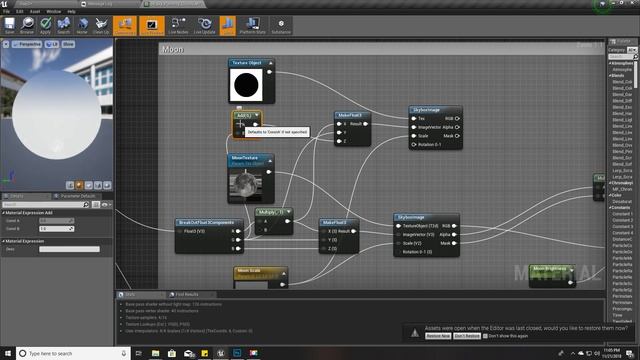Viewport: 640px width, 360px height.
Task: Collapse the Blends category in Palette
Action: (x=611, y=76)
